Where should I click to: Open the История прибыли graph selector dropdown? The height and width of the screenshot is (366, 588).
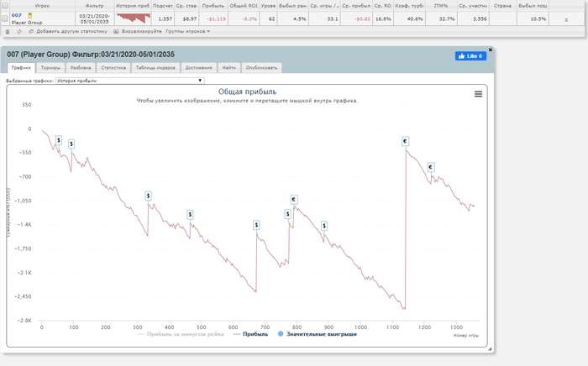(129, 81)
